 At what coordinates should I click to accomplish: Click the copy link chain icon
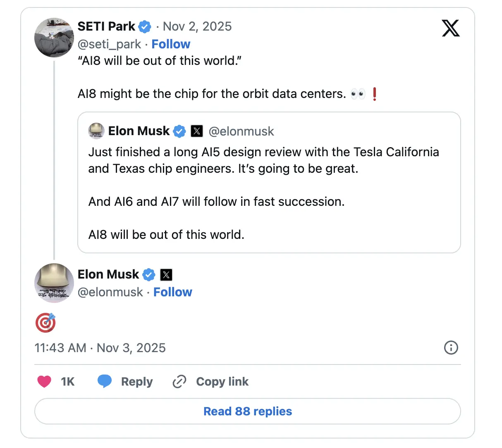click(x=179, y=381)
